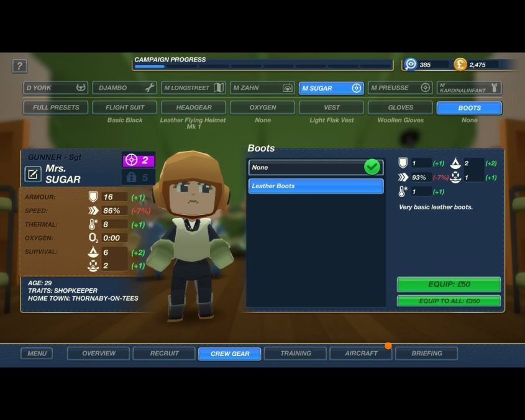
Task: Click the locked skill slot 5
Action: [x=139, y=177]
